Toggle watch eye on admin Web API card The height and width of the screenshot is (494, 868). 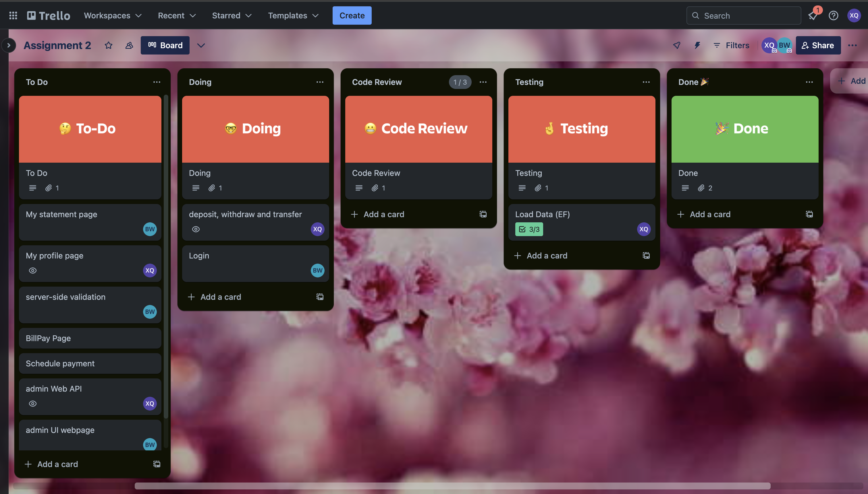pyautogui.click(x=33, y=403)
